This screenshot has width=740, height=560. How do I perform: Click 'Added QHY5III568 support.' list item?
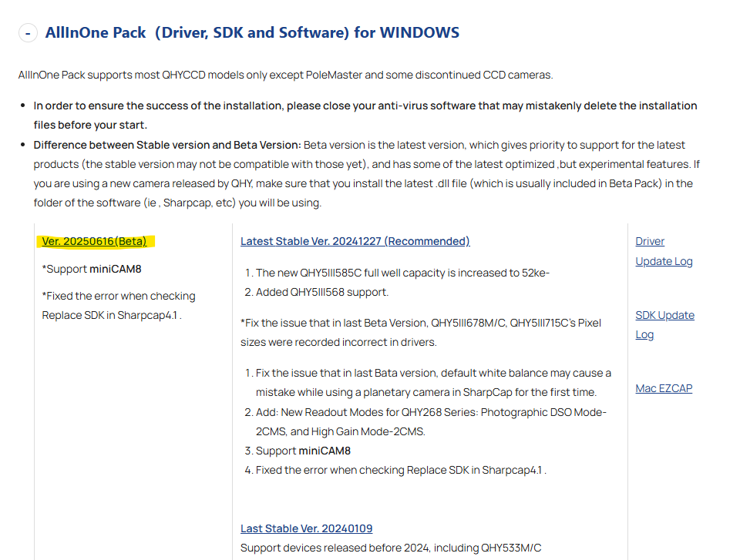(322, 292)
